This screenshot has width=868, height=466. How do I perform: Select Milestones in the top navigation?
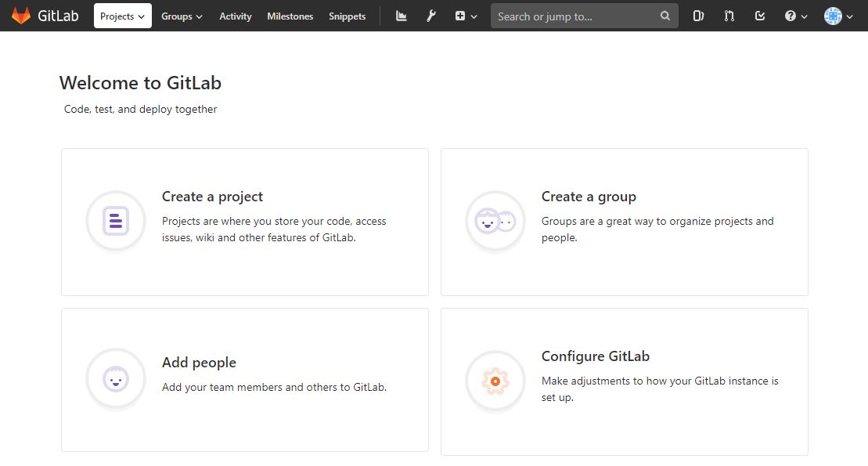[290, 16]
